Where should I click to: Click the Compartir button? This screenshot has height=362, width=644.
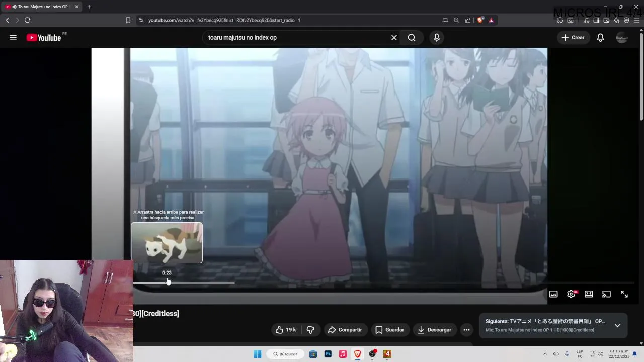click(x=345, y=330)
